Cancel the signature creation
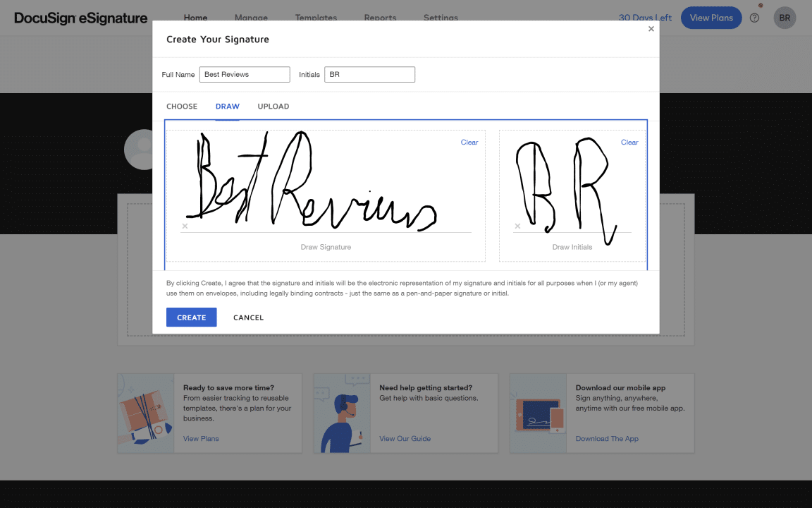The width and height of the screenshot is (812, 508). point(248,317)
